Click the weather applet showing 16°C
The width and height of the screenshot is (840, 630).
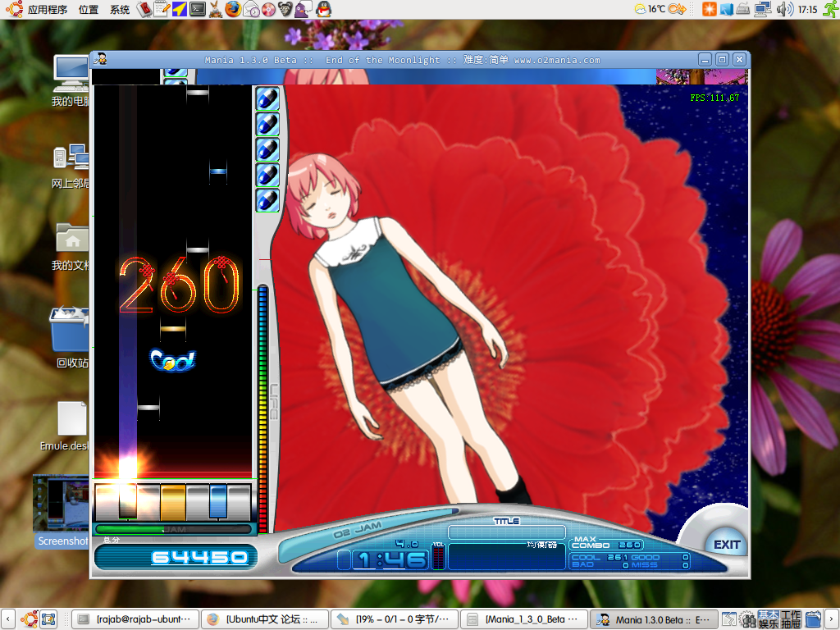(650, 9)
